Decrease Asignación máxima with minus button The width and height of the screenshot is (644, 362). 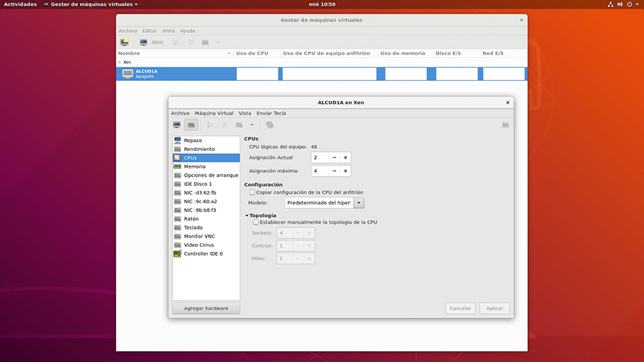pyautogui.click(x=334, y=171)
